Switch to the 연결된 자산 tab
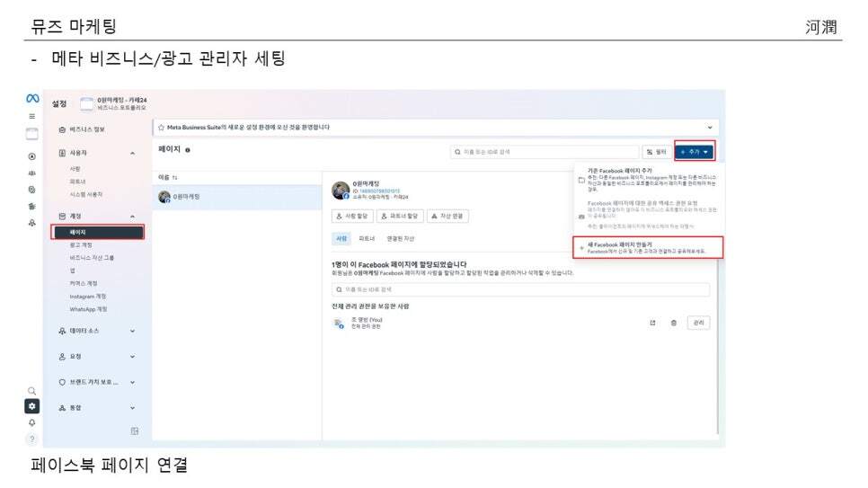Screen dimensions: 868x488 400,239
